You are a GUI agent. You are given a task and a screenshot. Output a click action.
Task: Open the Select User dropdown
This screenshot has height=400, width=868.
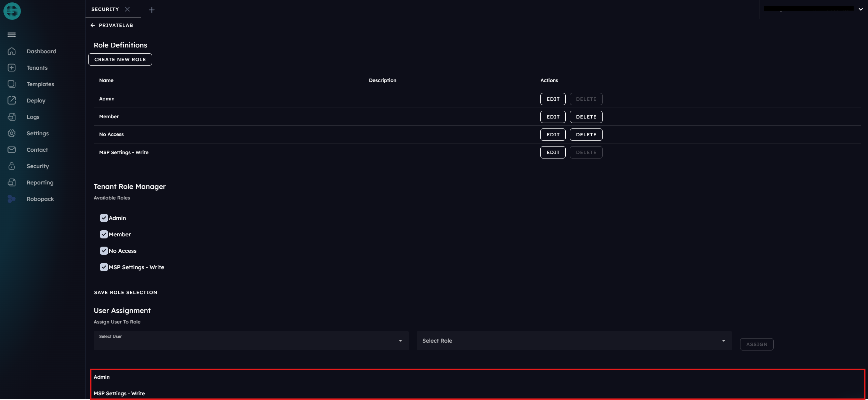pyautogui.click(x=251, y=341)
